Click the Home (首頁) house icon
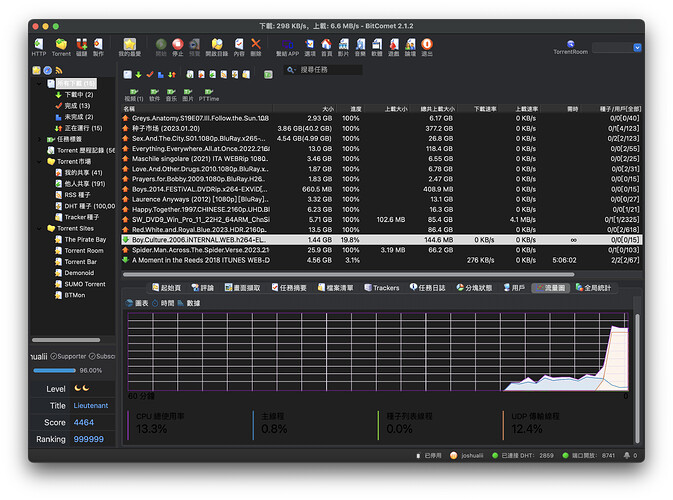Viewport: 673px width, 500px height. (327, 47)
